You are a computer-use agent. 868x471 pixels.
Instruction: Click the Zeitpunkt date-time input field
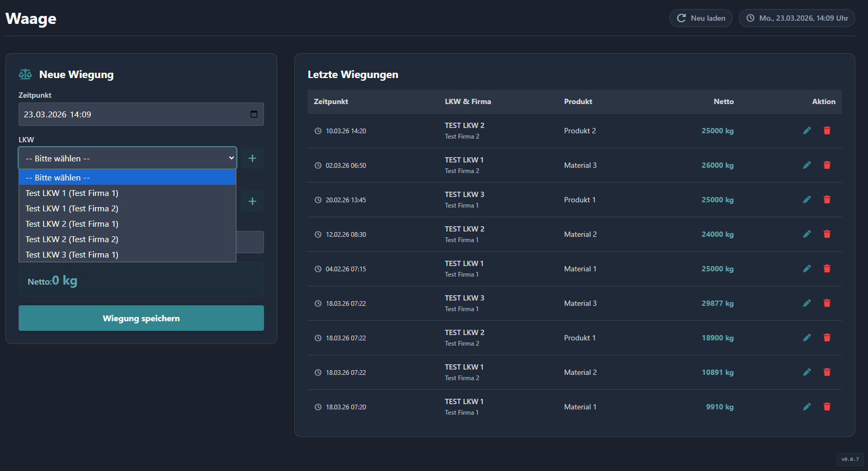point(127,114)
